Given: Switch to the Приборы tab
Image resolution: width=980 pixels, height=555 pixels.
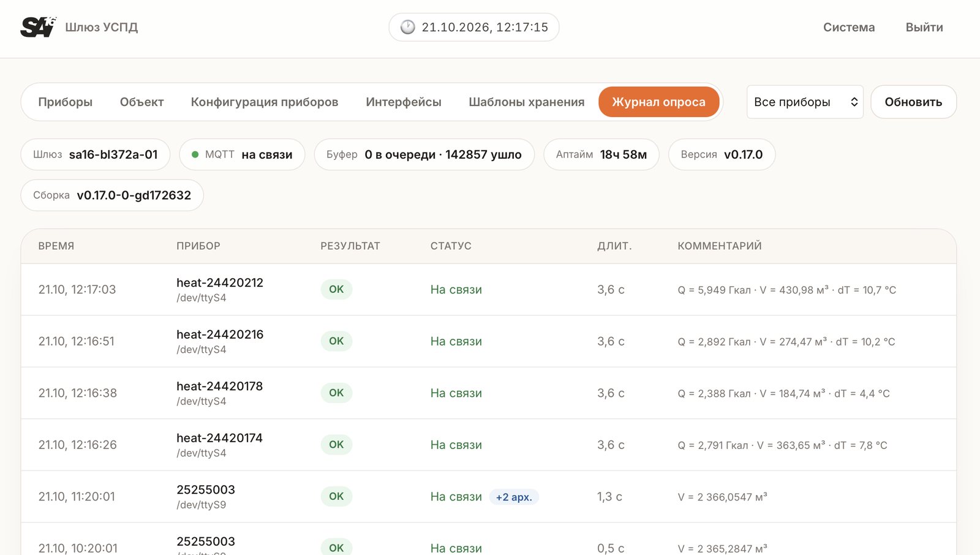Looking at the screenshot, I should (x=66, y=102).
